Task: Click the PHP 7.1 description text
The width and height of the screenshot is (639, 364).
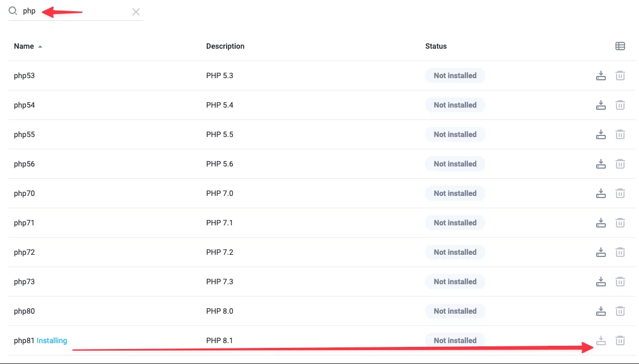Action: tap(220, 223)
